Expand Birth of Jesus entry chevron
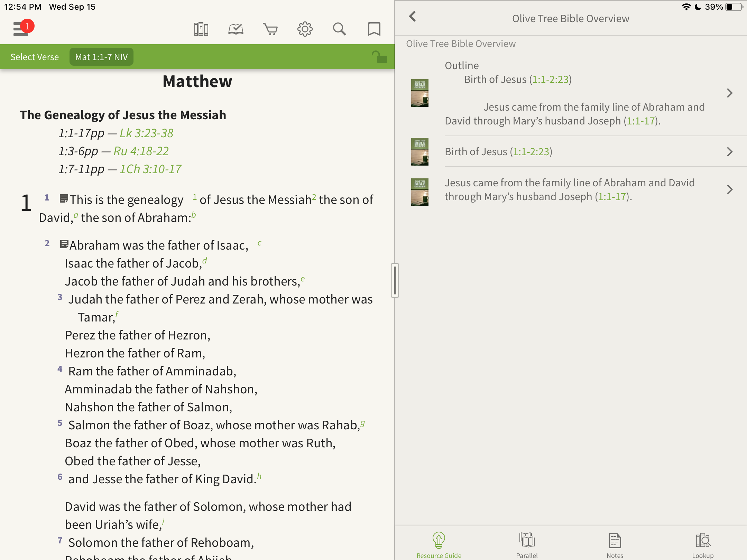The height and width of the screenshot is (560, 747). tap(730, 152)
